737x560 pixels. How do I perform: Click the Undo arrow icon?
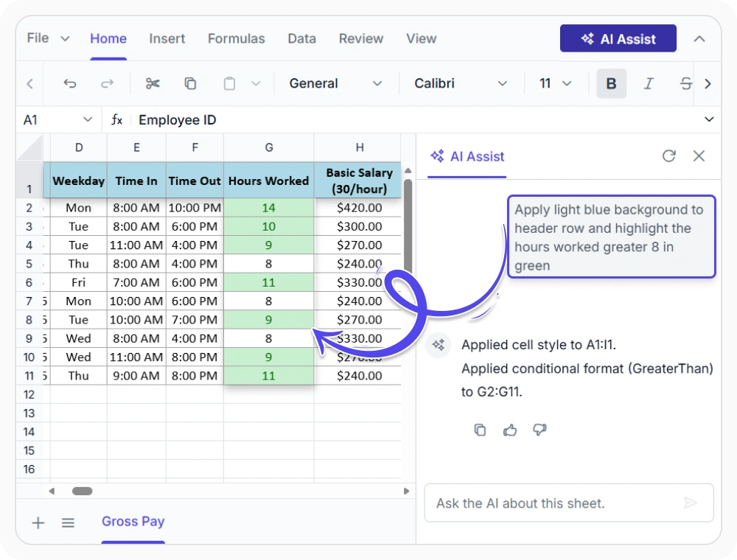(70, 83)
